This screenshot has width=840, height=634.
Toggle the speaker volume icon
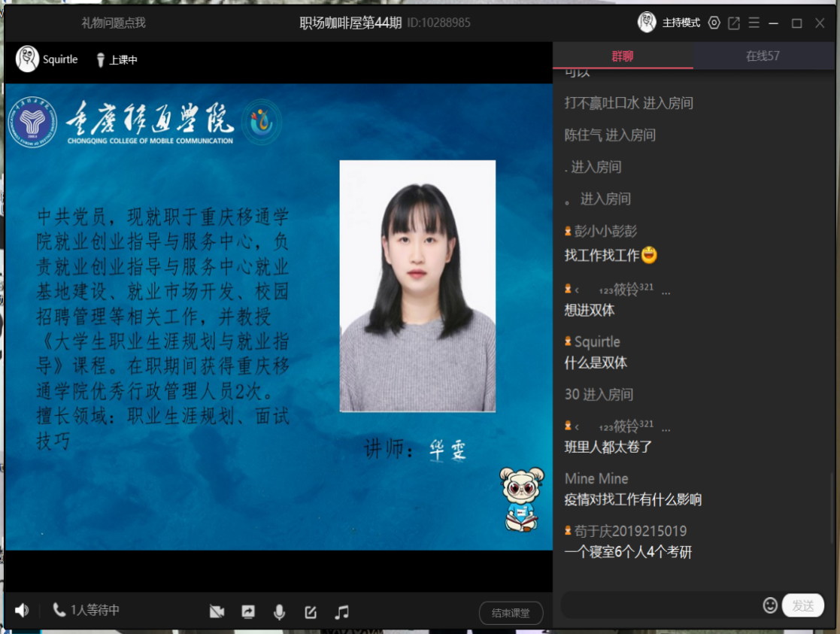click(23, 611)
